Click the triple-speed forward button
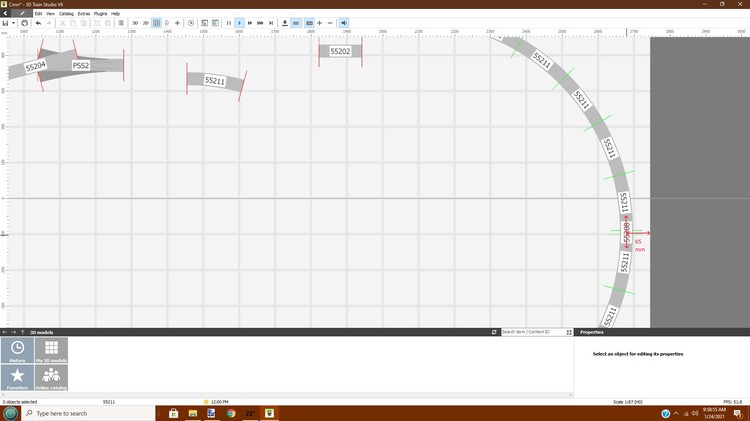The width and height of the screenshot is (750, 421). (x=260, y=23)
